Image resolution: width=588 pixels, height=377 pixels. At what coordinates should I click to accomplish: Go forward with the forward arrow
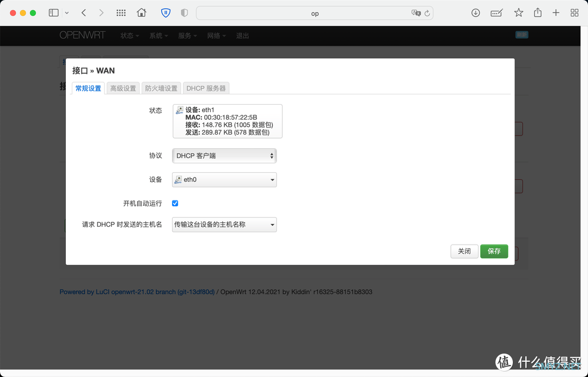(101, 13)
